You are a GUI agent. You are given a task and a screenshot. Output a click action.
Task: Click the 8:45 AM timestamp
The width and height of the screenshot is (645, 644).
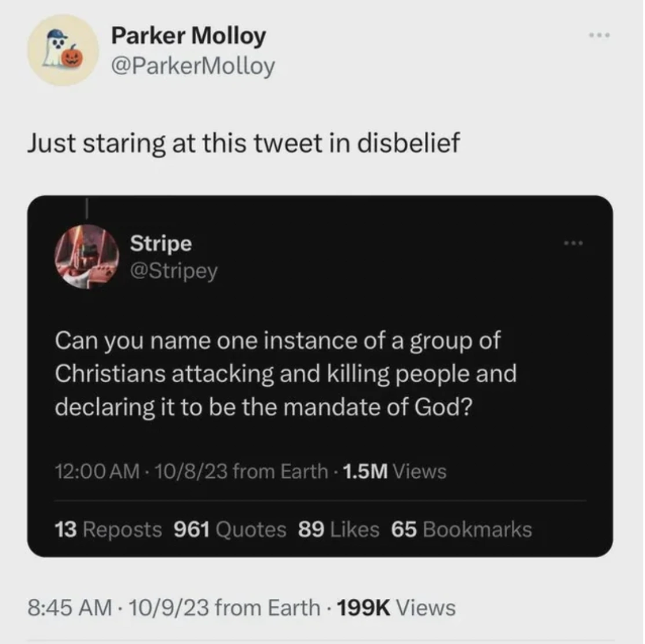click(69, 608)
